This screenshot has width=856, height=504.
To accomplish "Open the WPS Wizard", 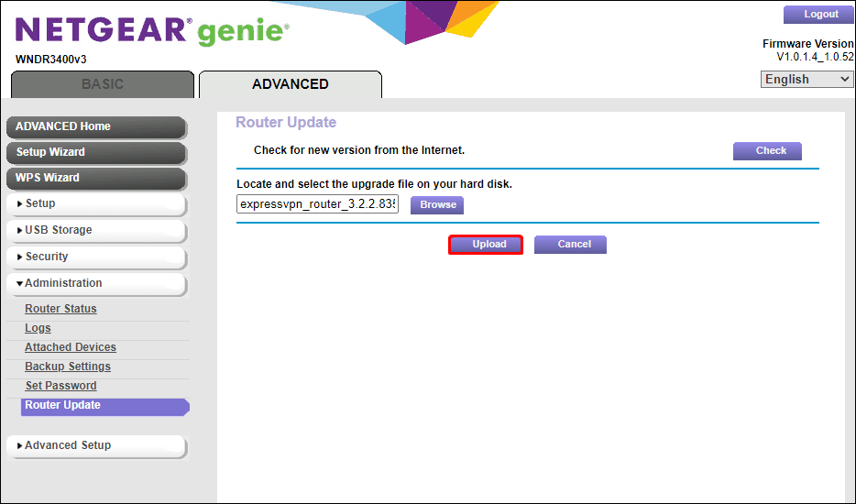I will pyautogui.click(x=96, y=178).
